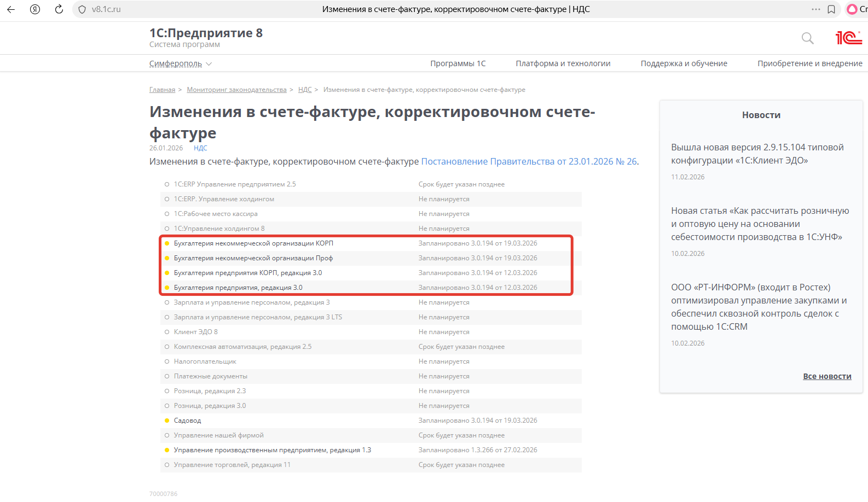Click the НДС tag next to date
Viewport: 868px width, 502px height.
(200, 148)
